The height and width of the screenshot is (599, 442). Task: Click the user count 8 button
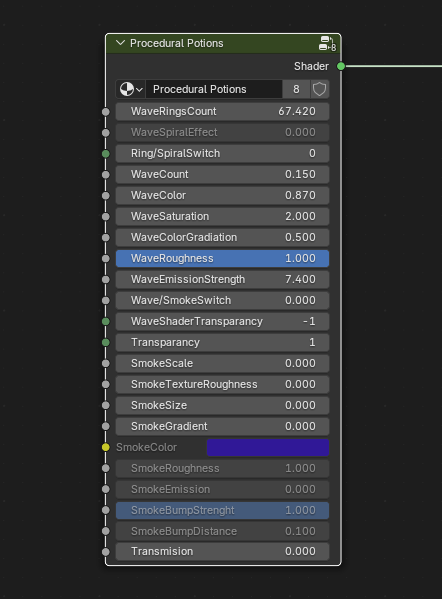coord(296,89)
